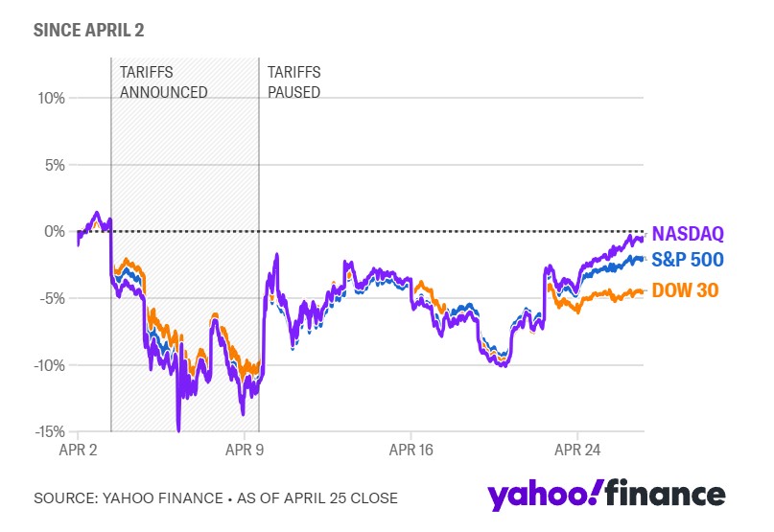The height and width of the screenshot is (532, 774).
Task: Click the SINCE APRIL 2 heading
Action: [x=89, y=30]
